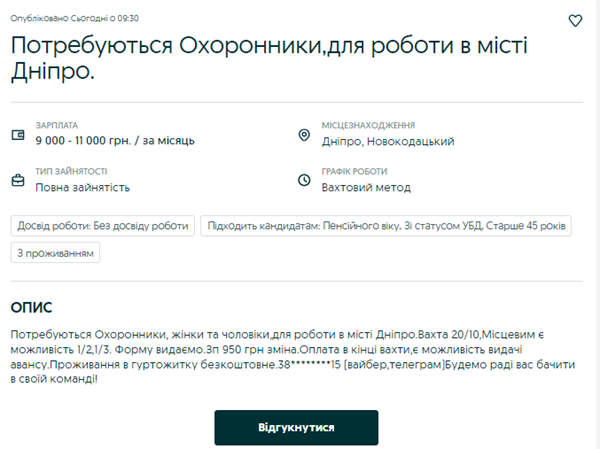This screenshot has width=600, height=449.
Task: Select the 'Досвід роботи: Без досвіду роботи' tag
Action: pyautogui.click(x=103, y=226)
